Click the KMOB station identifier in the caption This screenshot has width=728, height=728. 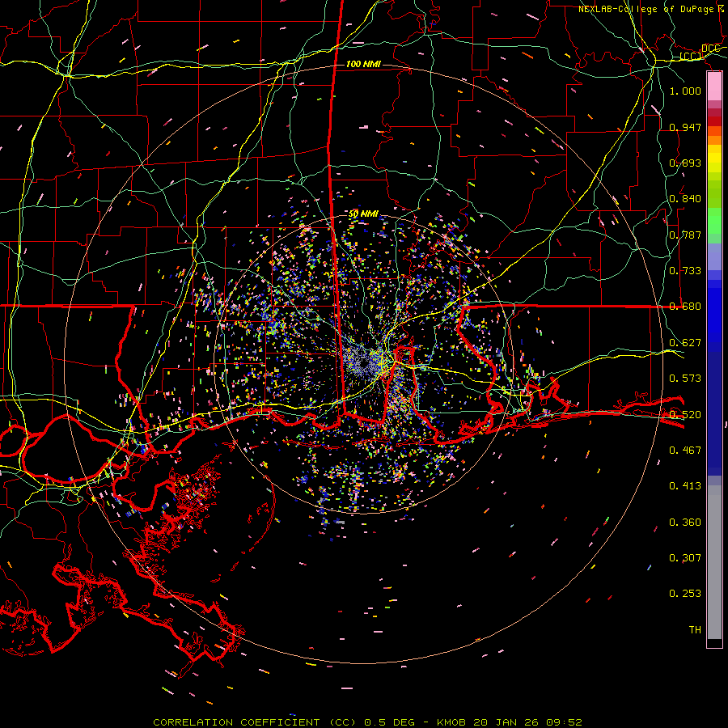[453, 722]
